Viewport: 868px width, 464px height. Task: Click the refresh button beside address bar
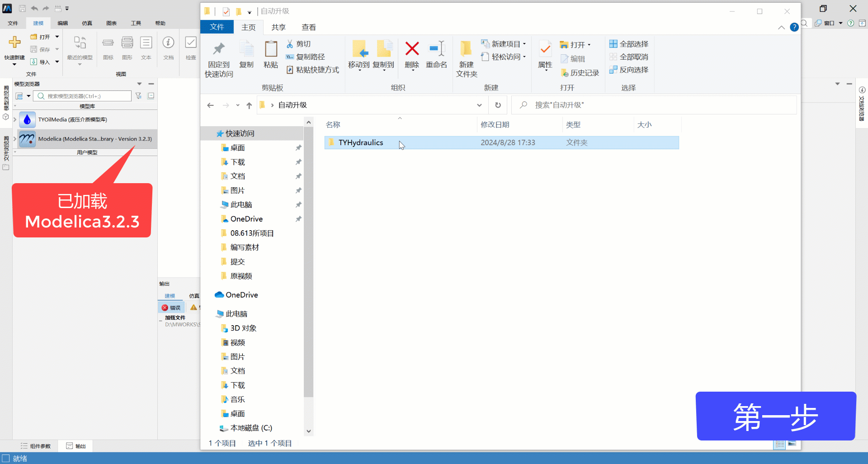pos(498,105)
